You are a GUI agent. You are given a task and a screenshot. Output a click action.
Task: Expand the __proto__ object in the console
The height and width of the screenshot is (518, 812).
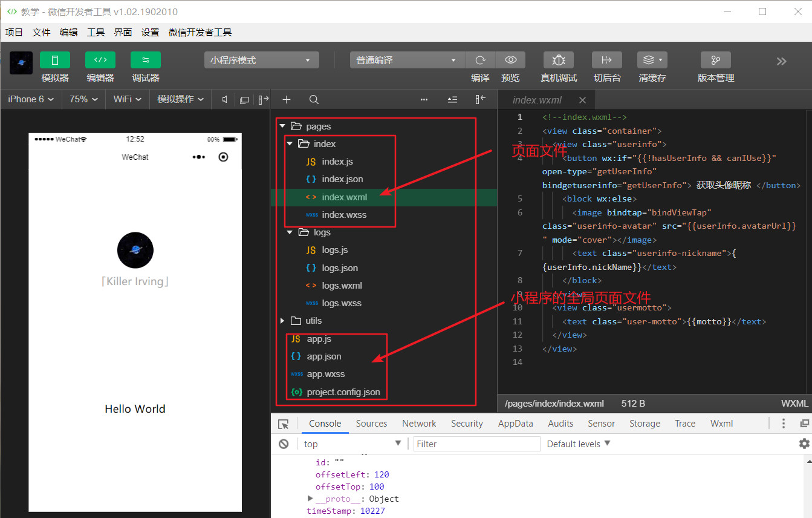click(x=310, y=499)
